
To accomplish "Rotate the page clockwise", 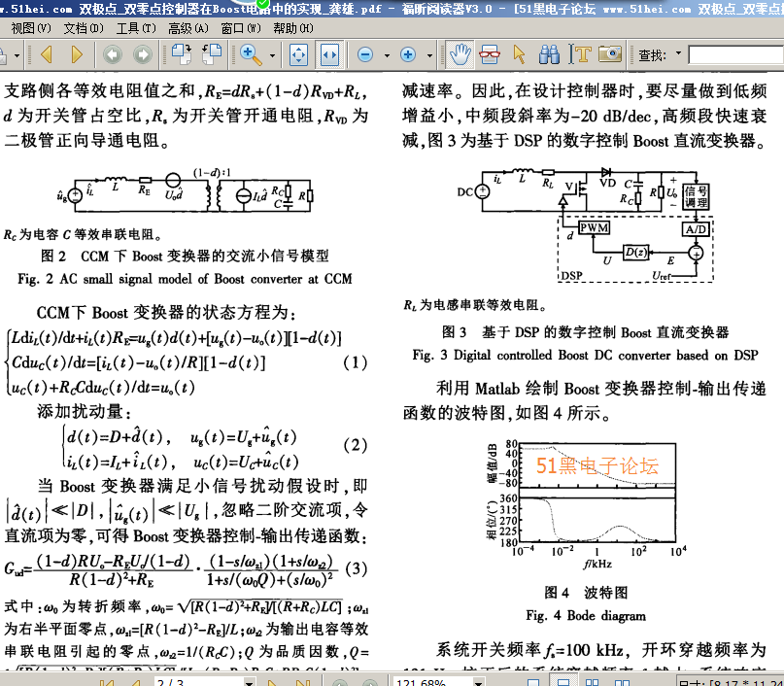I will click(182, 54).
